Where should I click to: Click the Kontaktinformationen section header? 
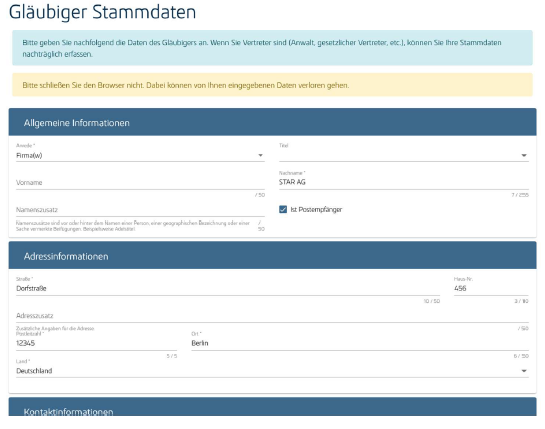point(272,407)
